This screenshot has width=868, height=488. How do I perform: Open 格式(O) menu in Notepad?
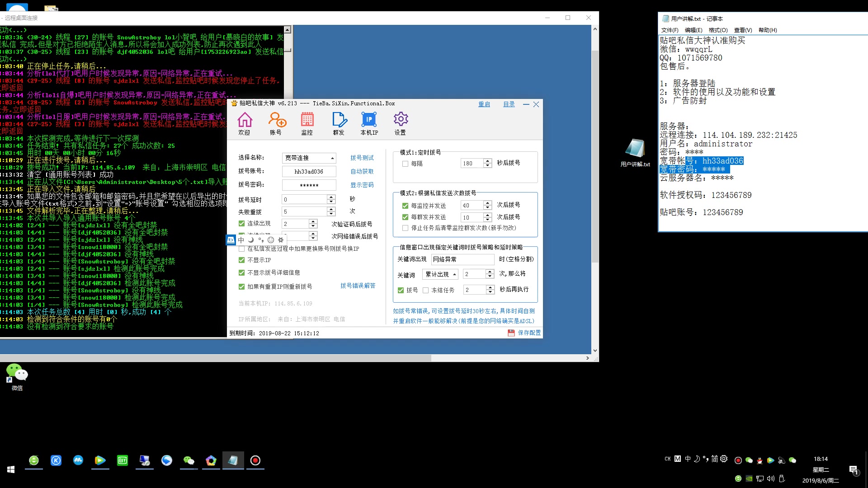(x=718, y=30)
